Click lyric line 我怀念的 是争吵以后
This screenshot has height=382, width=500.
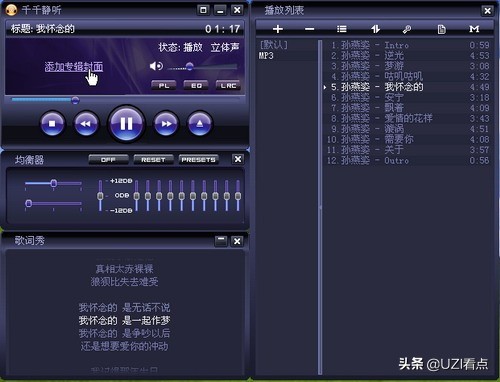tap(124, 333)
